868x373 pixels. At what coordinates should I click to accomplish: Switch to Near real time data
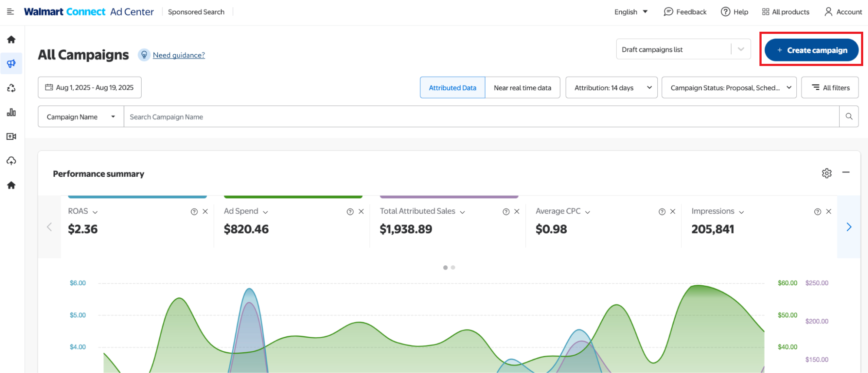tap(522, 88)
